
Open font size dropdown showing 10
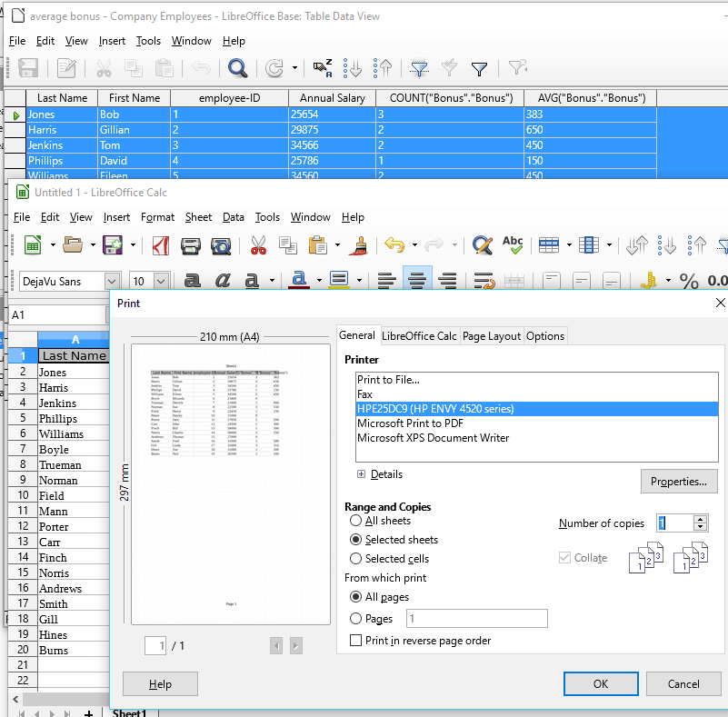(x=161, y=281)
